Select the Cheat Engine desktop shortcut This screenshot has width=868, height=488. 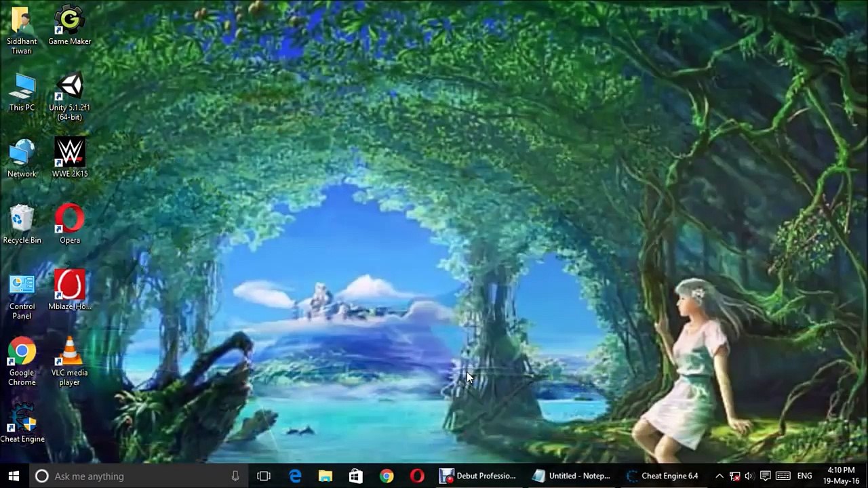point(22,424)
